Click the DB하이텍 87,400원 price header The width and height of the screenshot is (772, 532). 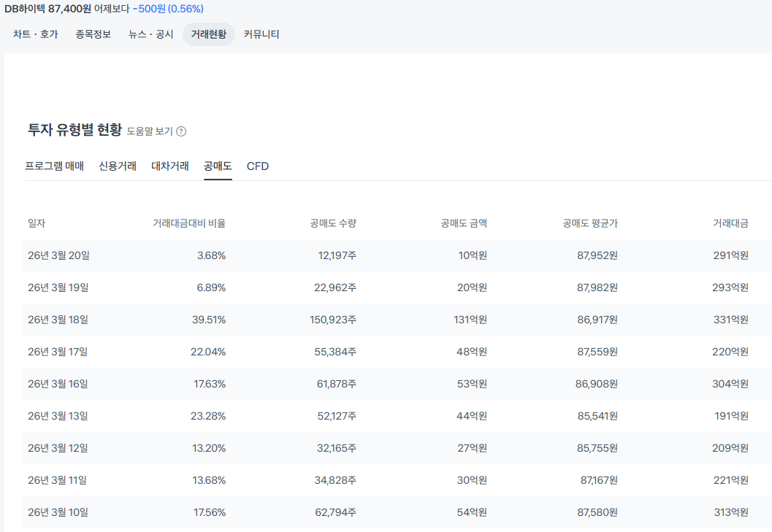point(47,9)
